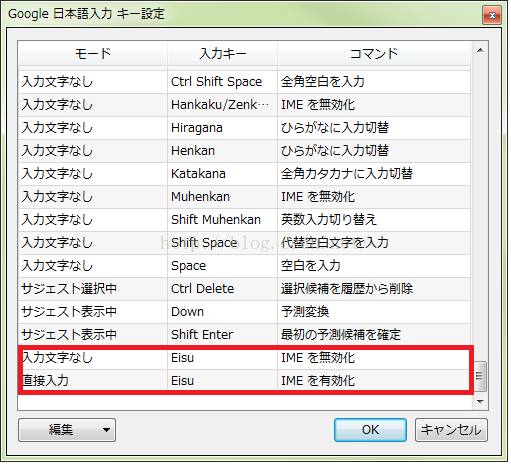Select the サジェスト選択中 mode cell

(93, 289)
